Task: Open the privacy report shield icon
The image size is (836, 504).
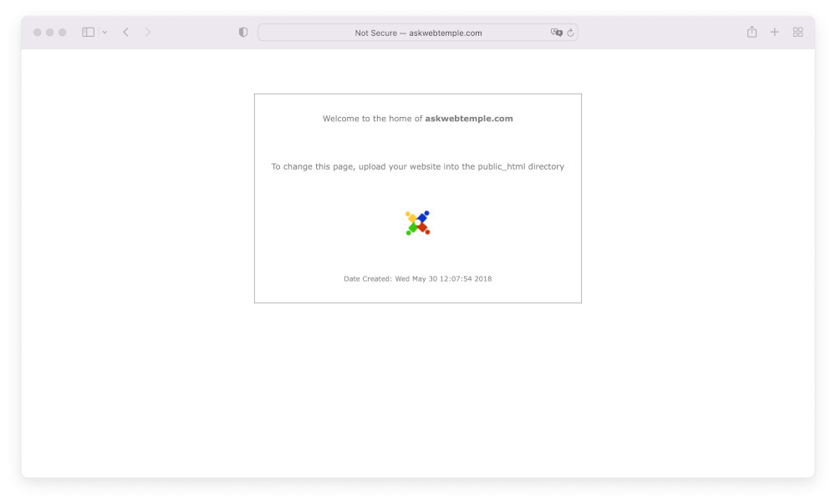Action: point(243,33)
